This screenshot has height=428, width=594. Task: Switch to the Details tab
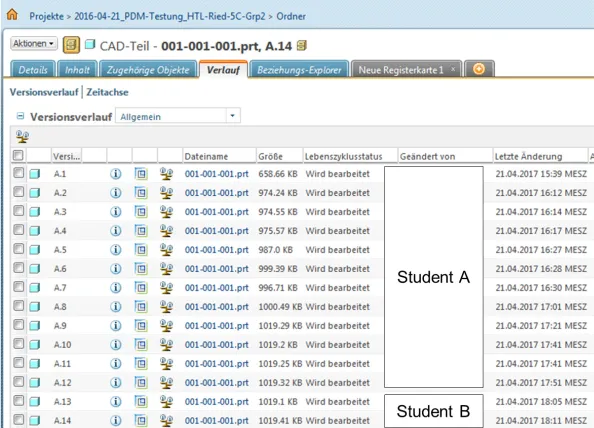coord(33,70)
